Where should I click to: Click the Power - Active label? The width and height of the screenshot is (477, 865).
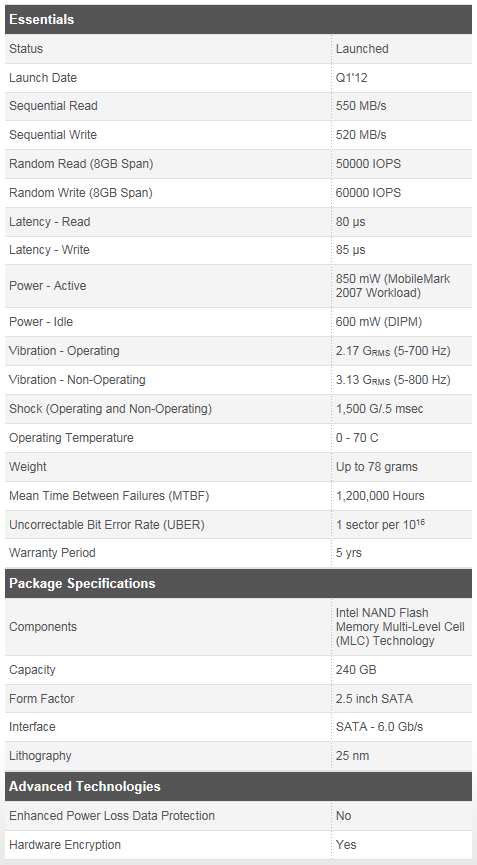[x=48, y=286]
